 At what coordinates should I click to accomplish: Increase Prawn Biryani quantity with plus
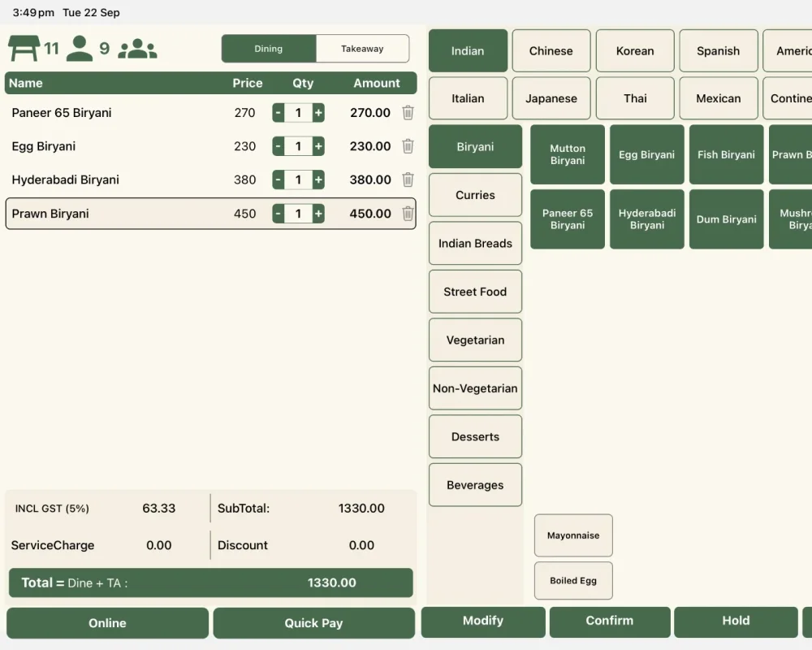coord(318,214)
